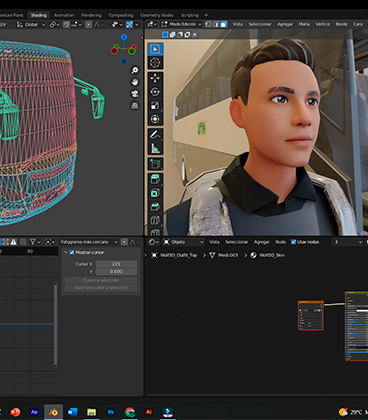Screen dimensions: 368x420
Task: Open the node editor type dropdown
Action: [153, 242]
